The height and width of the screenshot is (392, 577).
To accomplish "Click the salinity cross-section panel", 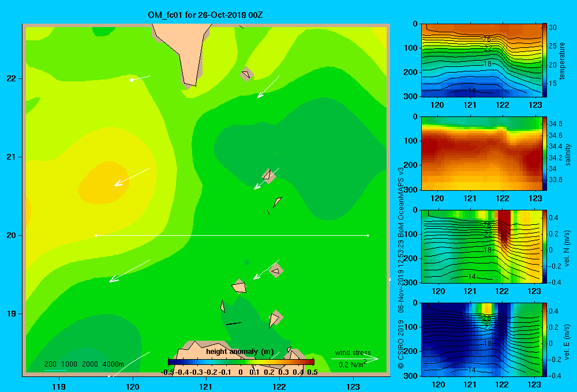I will point(481,153).
